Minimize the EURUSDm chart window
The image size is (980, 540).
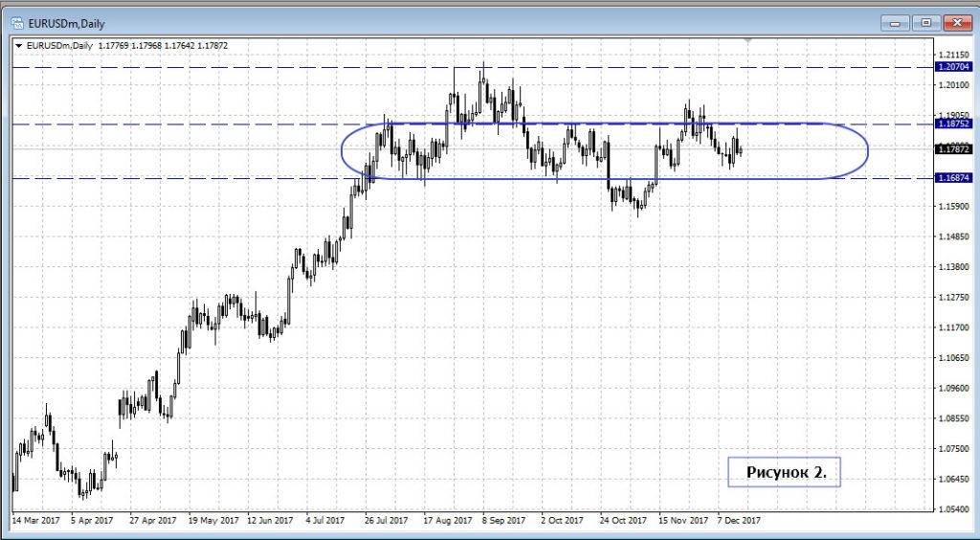(896, 21)
